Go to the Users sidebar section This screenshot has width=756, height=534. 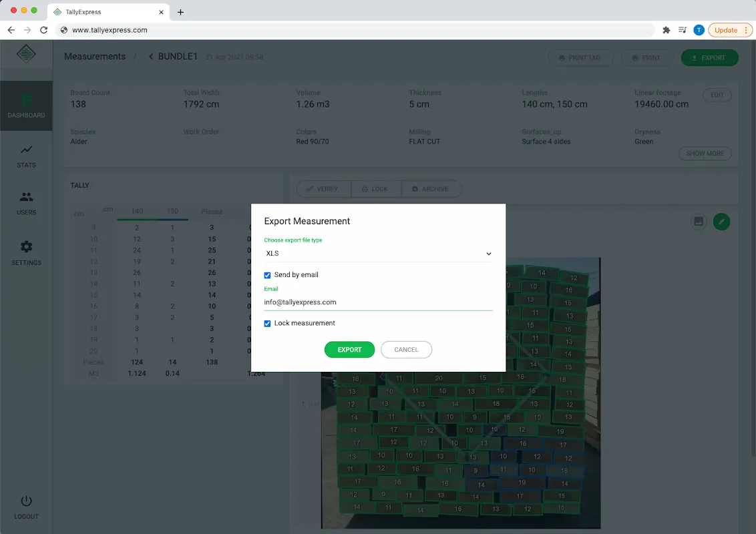tap(26, 204)
